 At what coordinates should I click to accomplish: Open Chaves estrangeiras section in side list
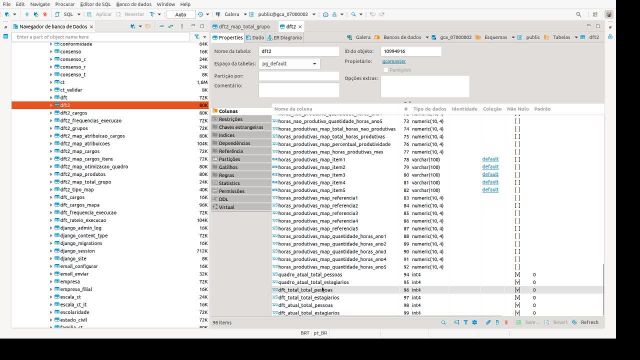pos(242,127)
